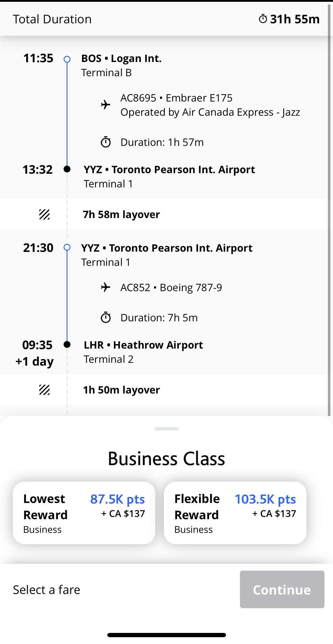Screen dimensions: 333x644
Task: Select the Flexible Reward business fare
Action: point(235,513)
